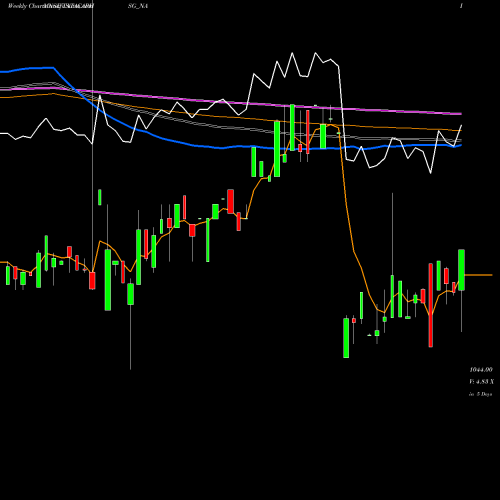
Task: Click the horizontal orange price marker line at right
Action: coord(478,275)
